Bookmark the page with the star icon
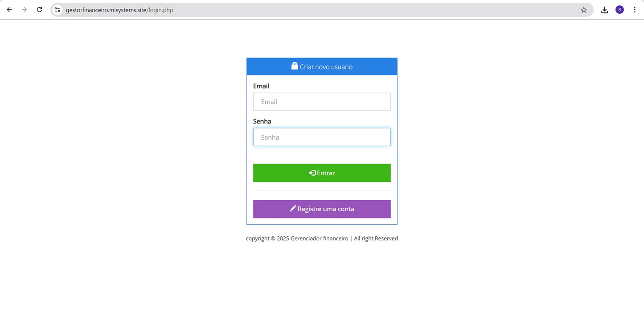This screenshot has height=329, width=644. 584,9
